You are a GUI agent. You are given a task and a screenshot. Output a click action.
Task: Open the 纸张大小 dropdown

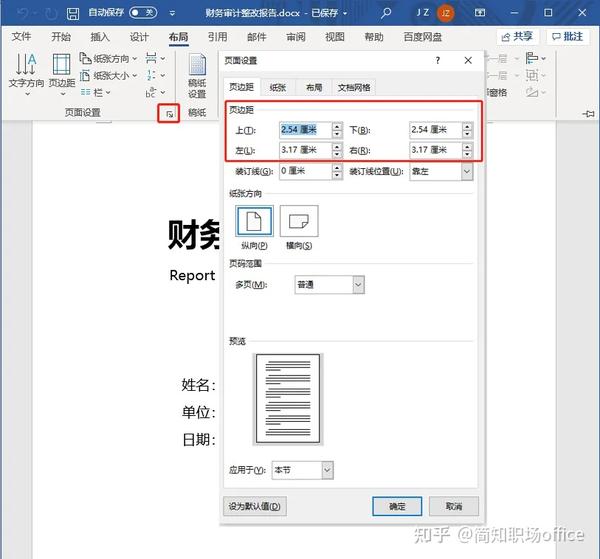point(108,75)
